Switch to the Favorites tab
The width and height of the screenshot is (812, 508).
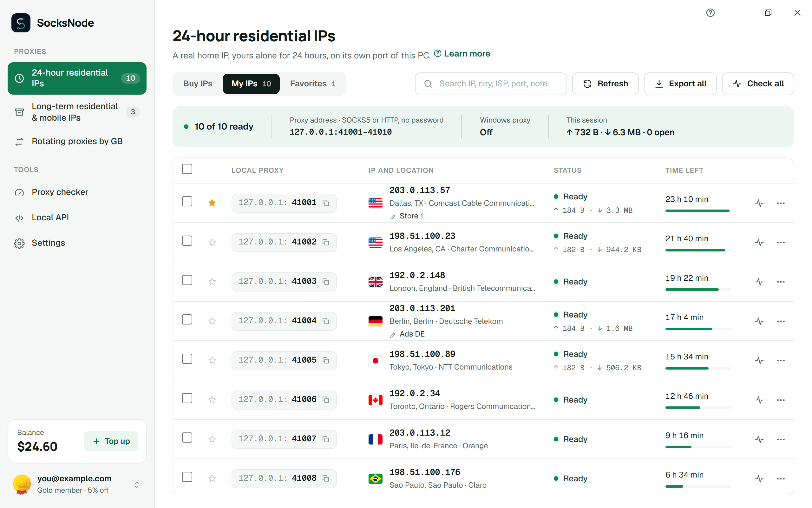(312, 84)
